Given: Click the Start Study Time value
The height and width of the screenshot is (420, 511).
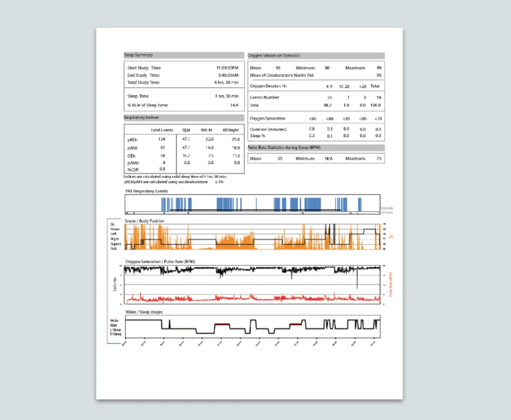Looking at the screenshot, I should coord(227,67).
